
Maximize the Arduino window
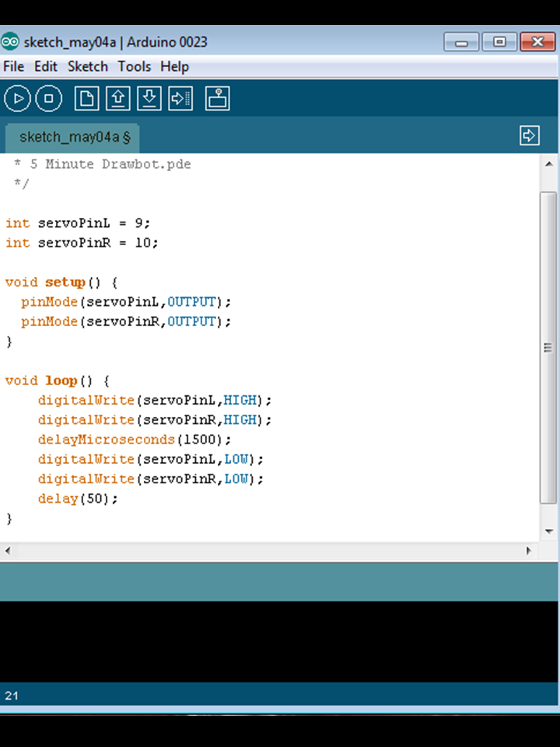tap(499, 42)
